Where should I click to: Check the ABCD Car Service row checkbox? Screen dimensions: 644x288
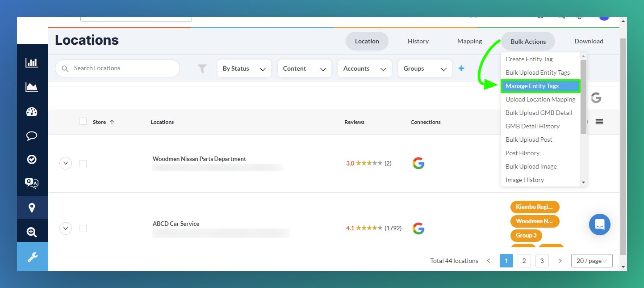tap(83, 229)
